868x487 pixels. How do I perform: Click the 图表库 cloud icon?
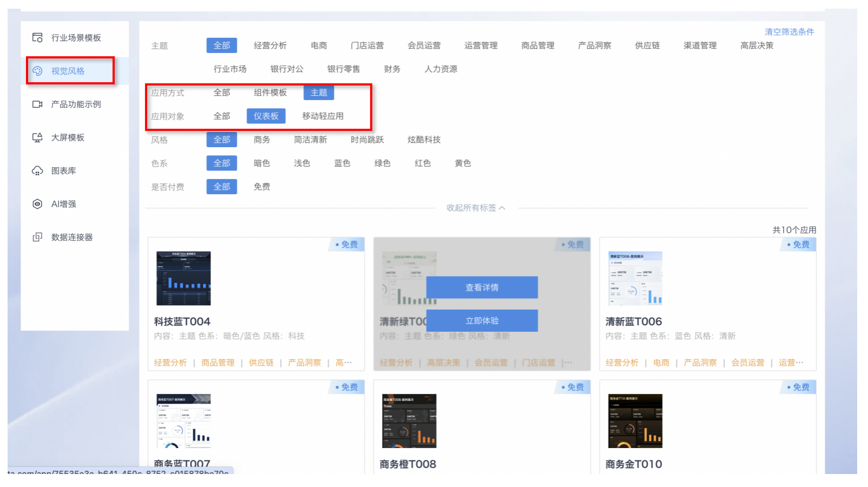(37, 171)
